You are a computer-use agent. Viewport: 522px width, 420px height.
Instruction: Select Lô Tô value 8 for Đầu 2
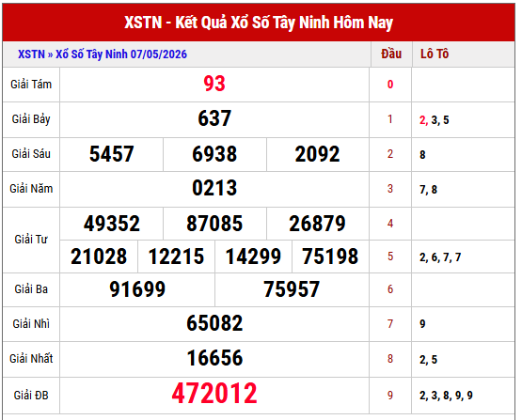tap(422, 155)
